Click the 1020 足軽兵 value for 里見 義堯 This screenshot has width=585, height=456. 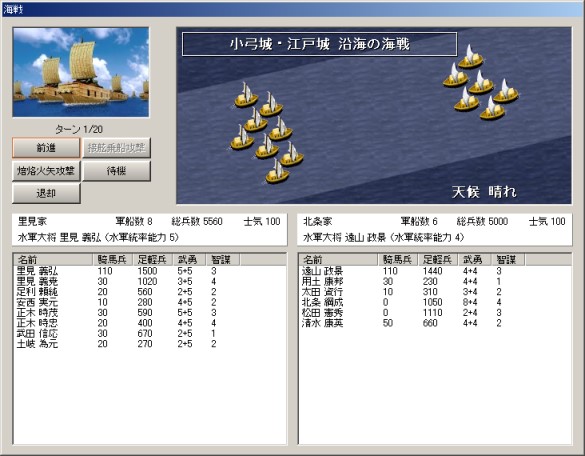[147, 281]
